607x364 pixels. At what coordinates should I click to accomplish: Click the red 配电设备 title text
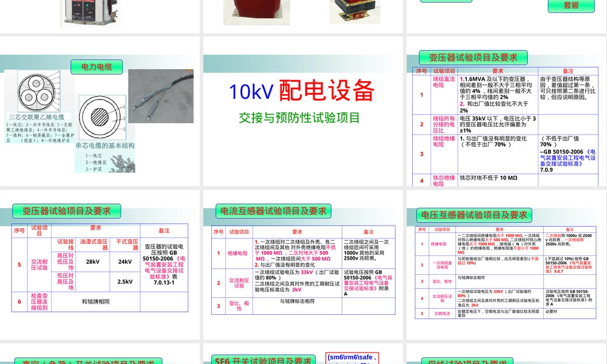[x=327, y=90]
